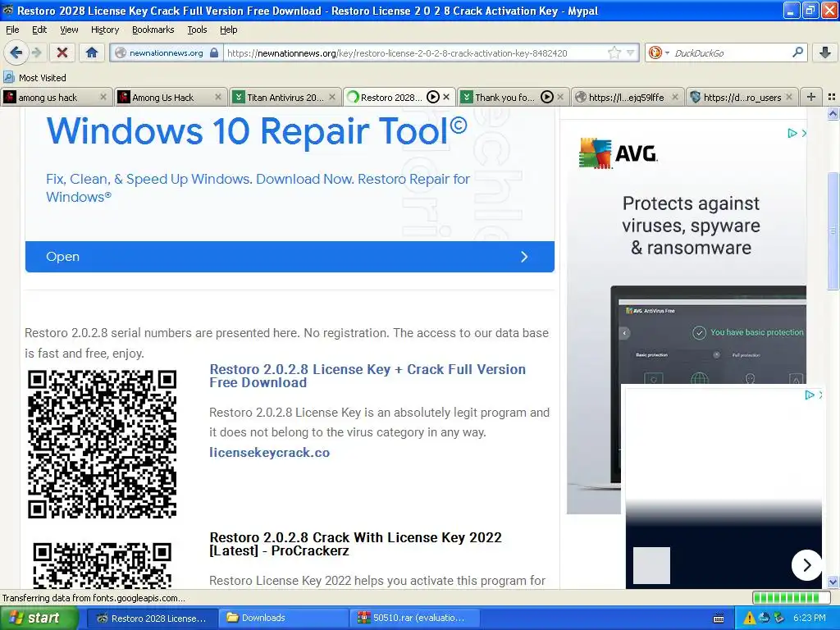Click the DuckDuckGo search field
Screen dimensions: 840x630
(x=731, y=53)
